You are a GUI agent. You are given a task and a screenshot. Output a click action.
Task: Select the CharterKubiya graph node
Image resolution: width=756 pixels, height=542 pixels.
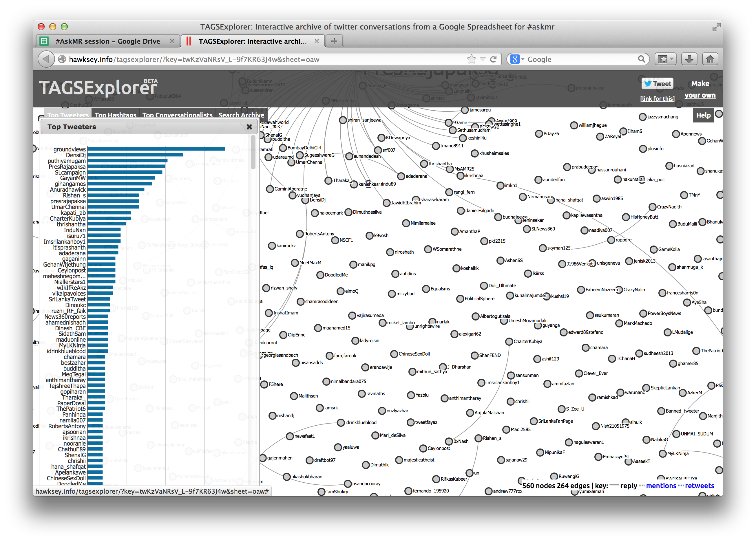pyautogui.click(x=509, y=342)
